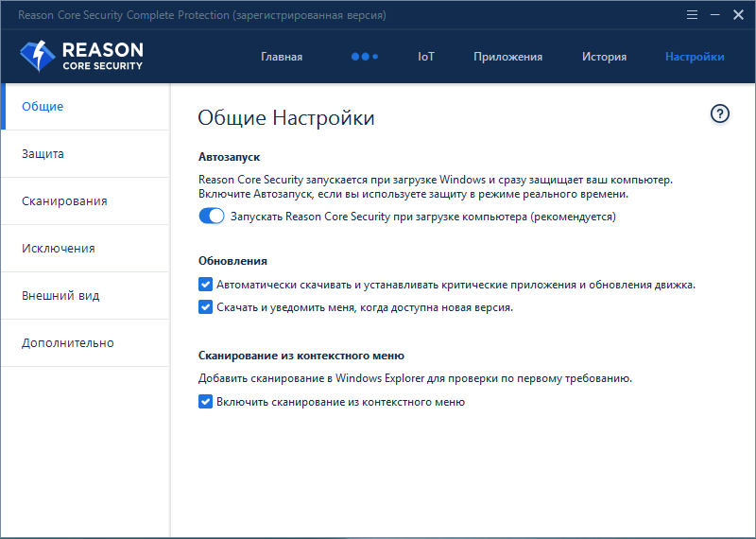Toggle launch at computer startup switch
This screenshot has height=539, width=756.
[212, 217]
